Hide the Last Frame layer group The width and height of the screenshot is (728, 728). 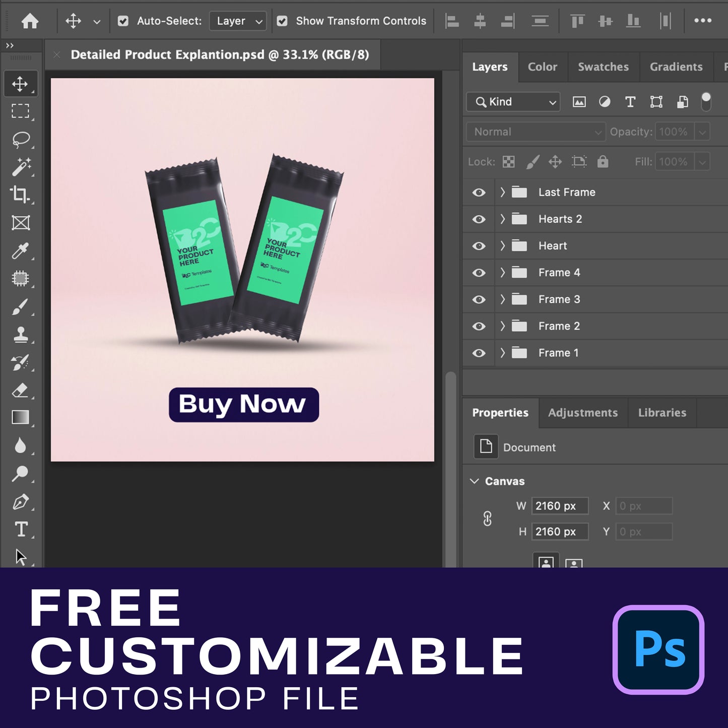[479, 192]
